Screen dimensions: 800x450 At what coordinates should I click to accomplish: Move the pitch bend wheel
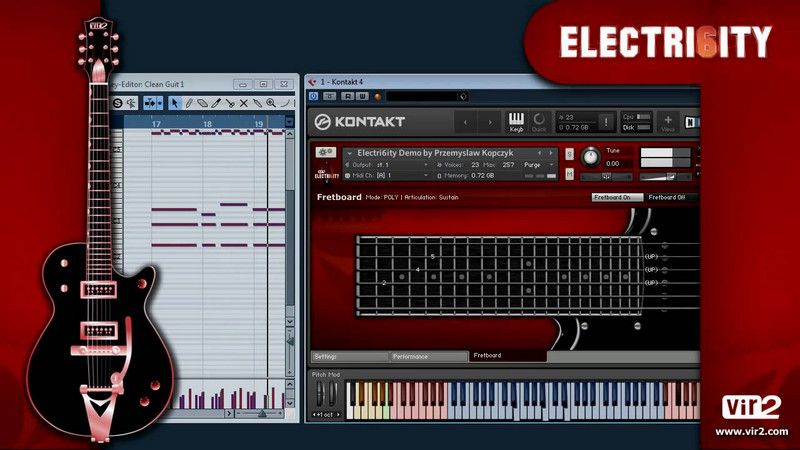pyautogui.click(x=320, y=394)
